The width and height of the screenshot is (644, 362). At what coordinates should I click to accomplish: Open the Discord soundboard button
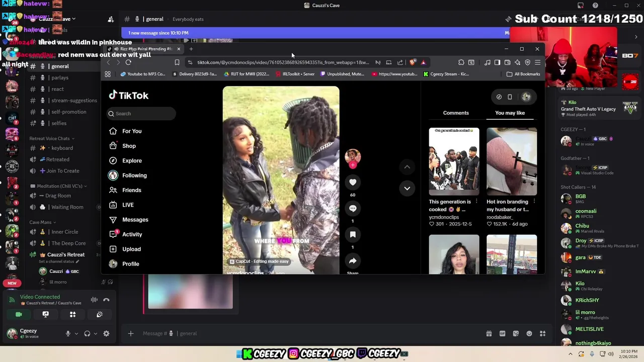100,314
